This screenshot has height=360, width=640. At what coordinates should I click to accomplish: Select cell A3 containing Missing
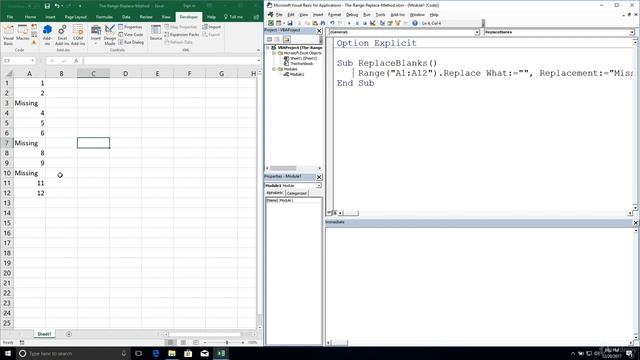(x=29, y=103)
